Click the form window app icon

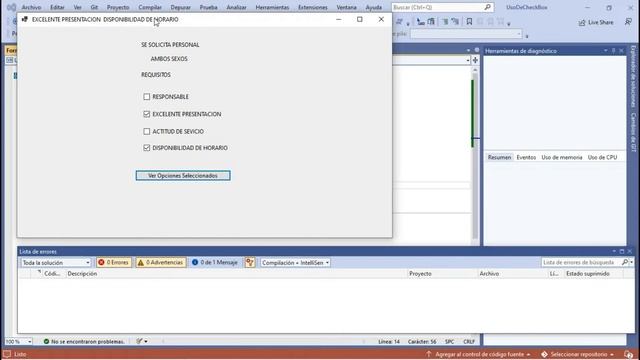click(x=24, y=19)
